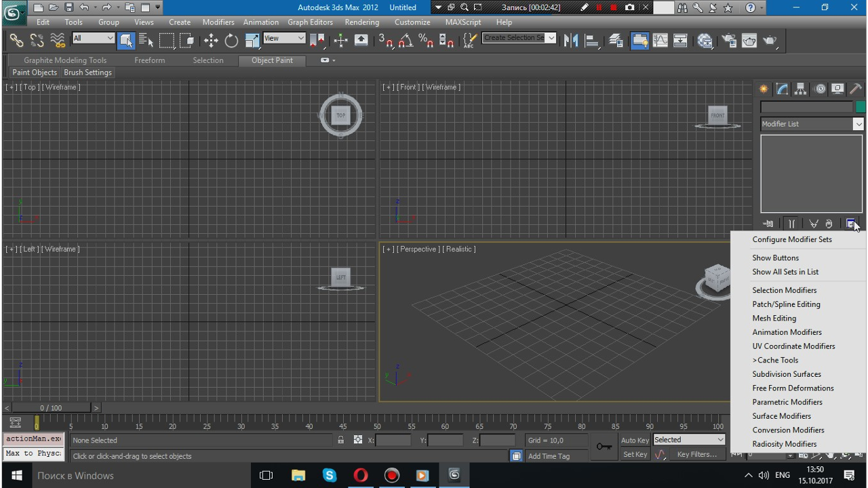Click the Select and Link chain icon

tap(16, 41)
